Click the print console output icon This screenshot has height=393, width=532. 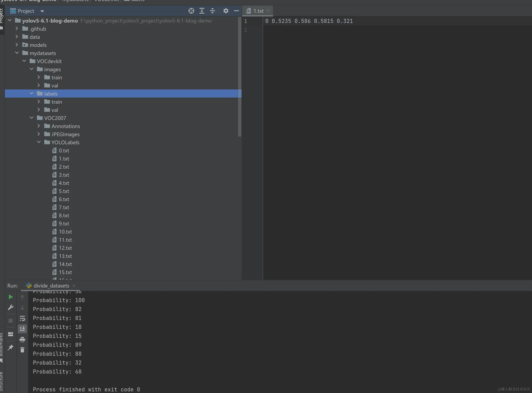coord(22,339)
